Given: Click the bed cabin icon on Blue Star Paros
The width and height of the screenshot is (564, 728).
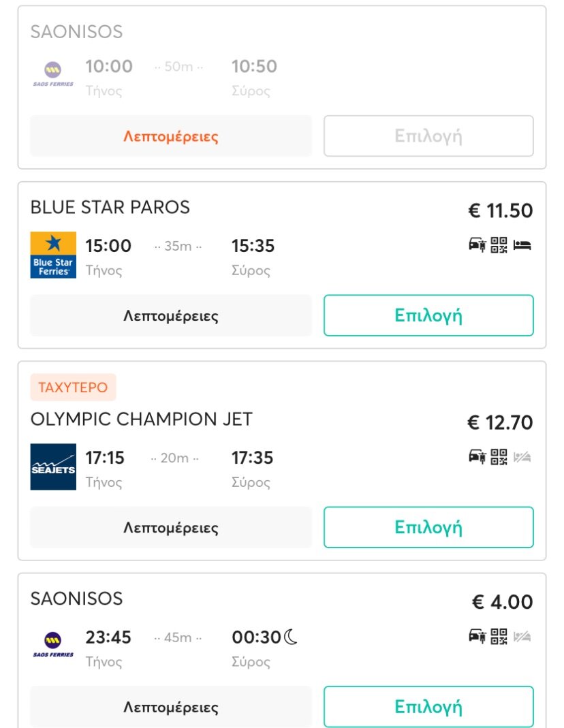Looking at the screenshot, I should click(x=522, y=245).
